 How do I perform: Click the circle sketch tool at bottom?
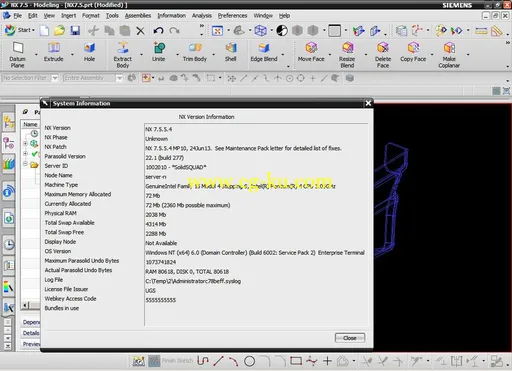[x=249, y=361]
